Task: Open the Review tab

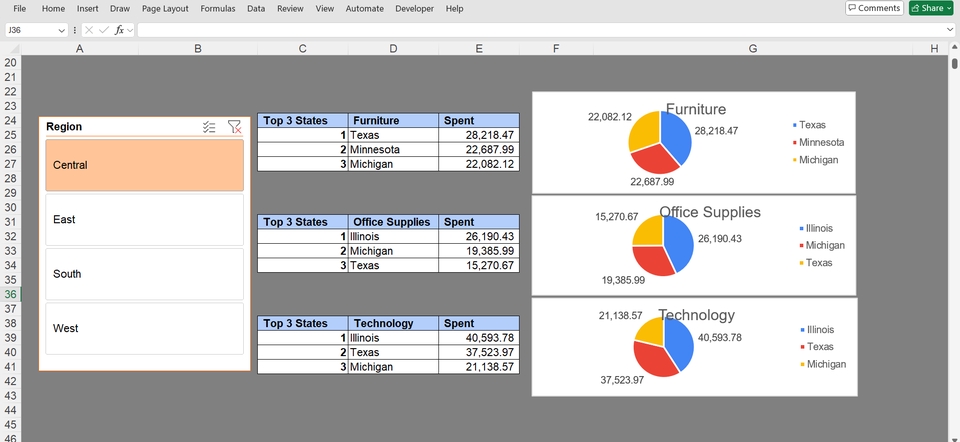Action: tap(290, 9)
